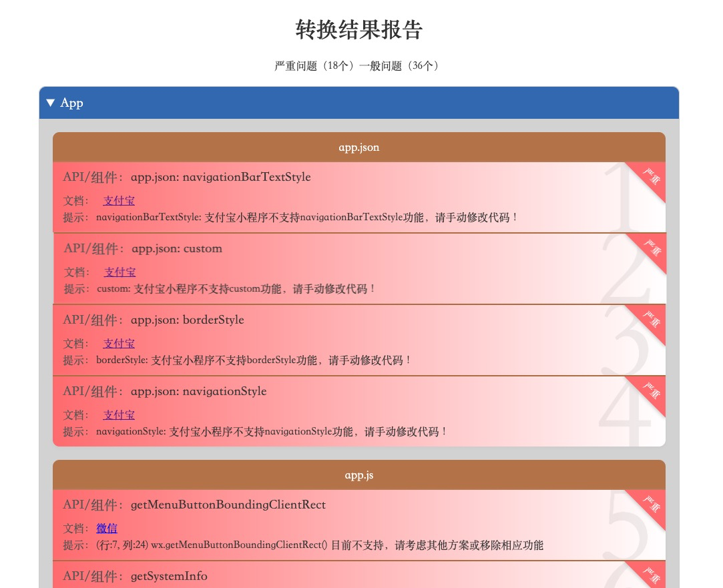Select the app.json file header
This screenshot has height=588, width=723.
(359, 148)
